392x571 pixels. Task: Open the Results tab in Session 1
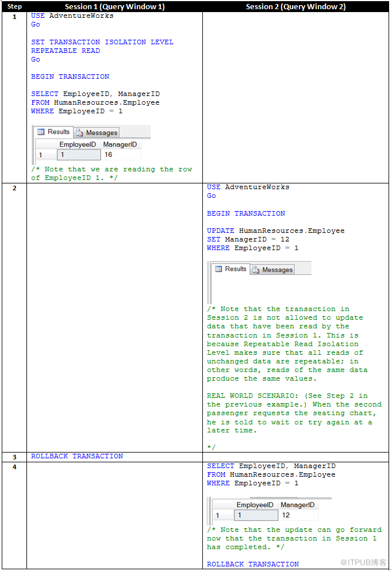pos(53,132)
